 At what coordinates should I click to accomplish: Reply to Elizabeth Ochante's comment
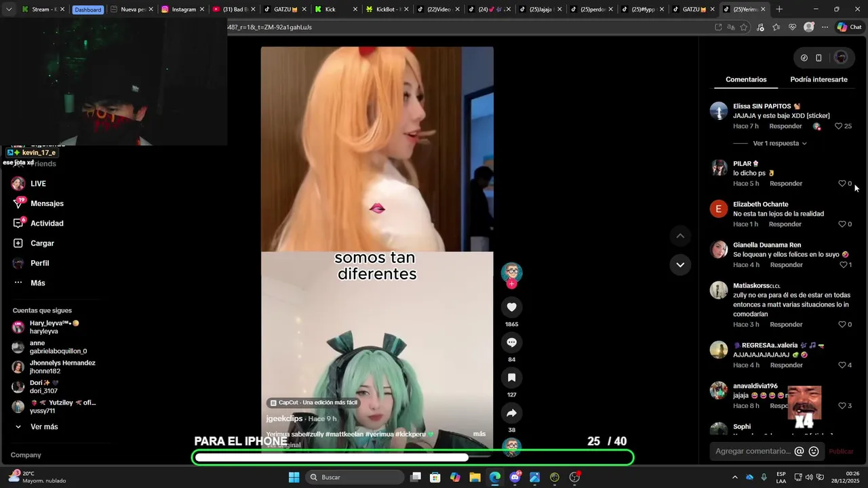pyautogui.click(x=785, y=224)
